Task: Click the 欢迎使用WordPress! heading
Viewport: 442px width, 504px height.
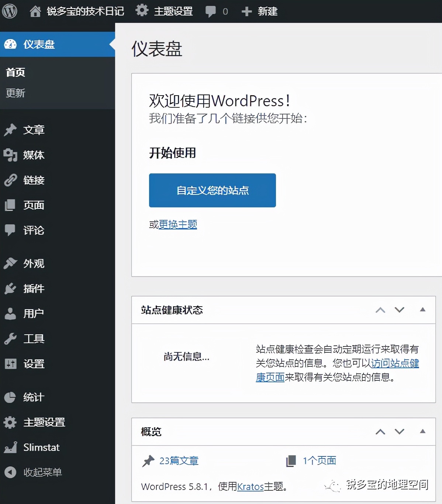Action: (x=220, y=101)
